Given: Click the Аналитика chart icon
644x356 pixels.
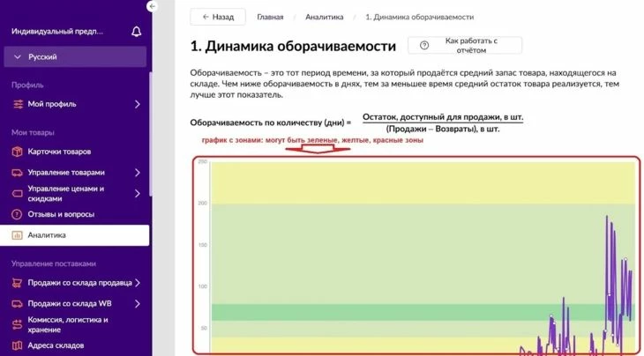Looking at the screenshot, I should [x=17, y=235].
